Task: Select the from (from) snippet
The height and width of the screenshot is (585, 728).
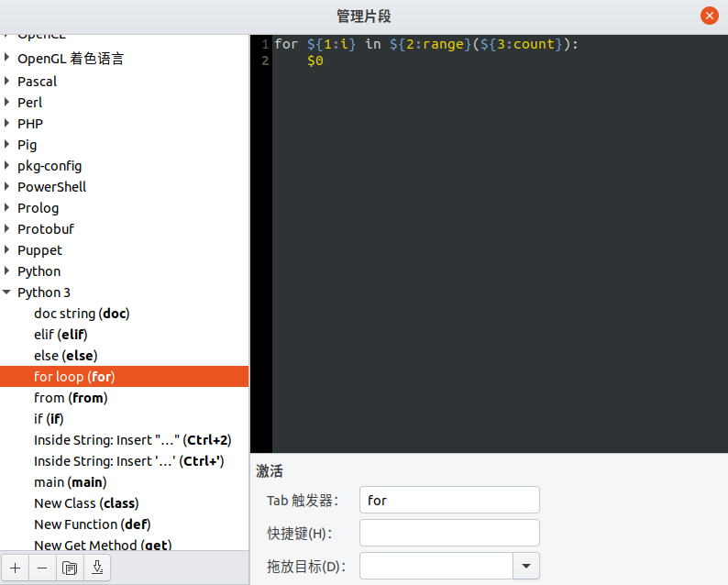Action: (71, 398)
